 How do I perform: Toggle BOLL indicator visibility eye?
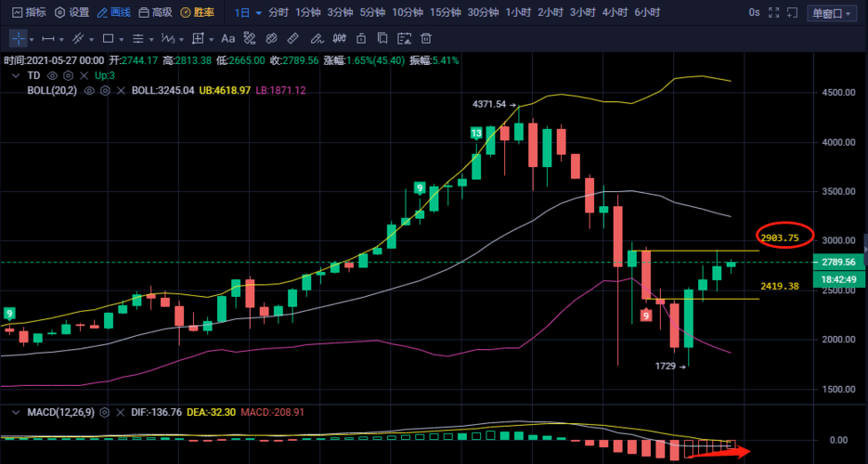(89, 90)
